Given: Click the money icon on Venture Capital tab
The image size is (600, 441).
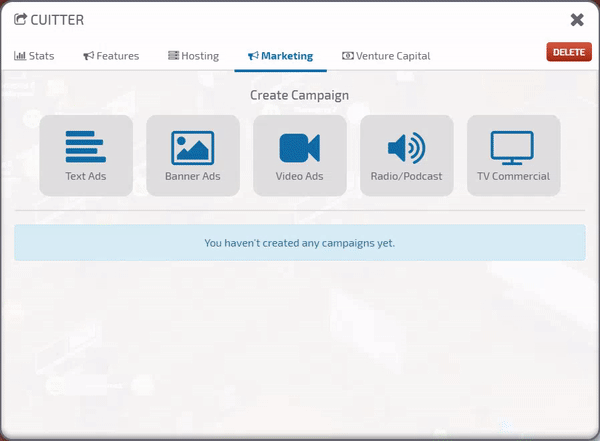Looking at the screenshot, I should 348,56.
